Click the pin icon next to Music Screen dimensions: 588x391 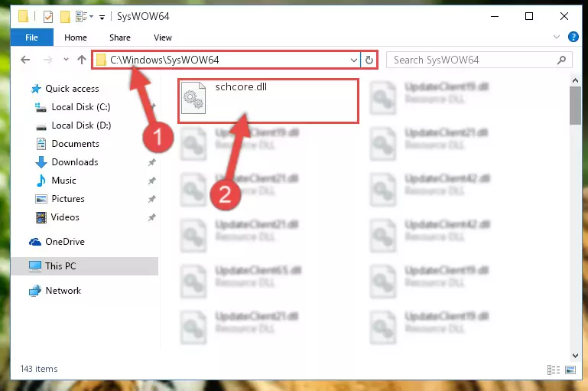pyautogui.click(x=151, y=181)
